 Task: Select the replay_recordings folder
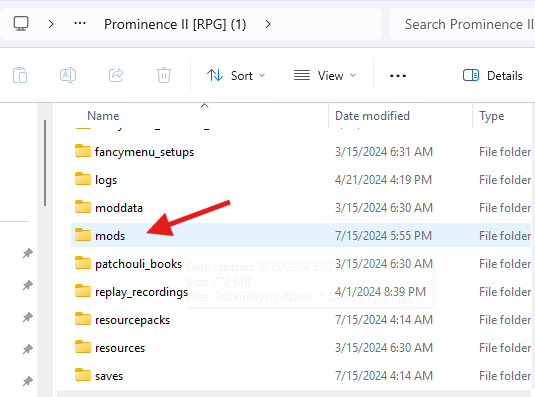point(301,292)
